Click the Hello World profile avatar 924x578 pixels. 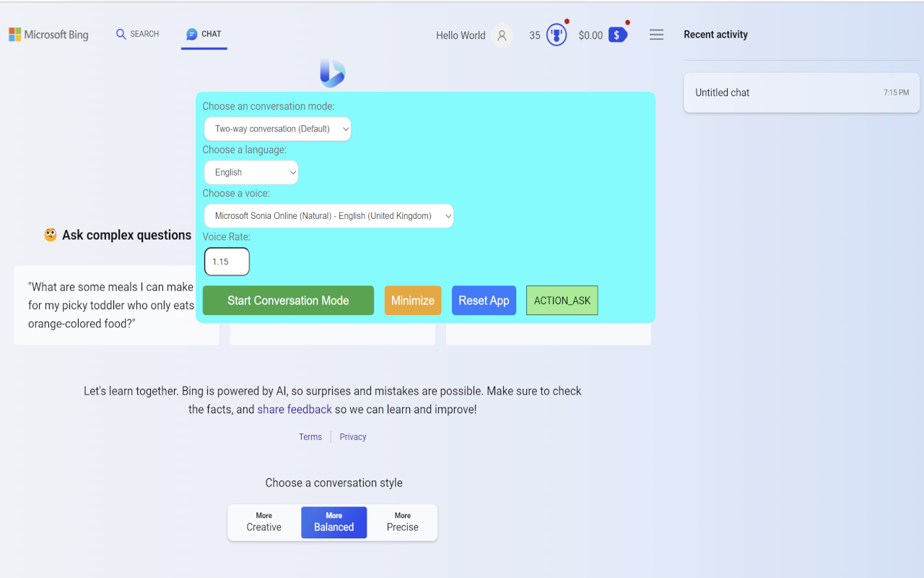click(x=501, y=35)
